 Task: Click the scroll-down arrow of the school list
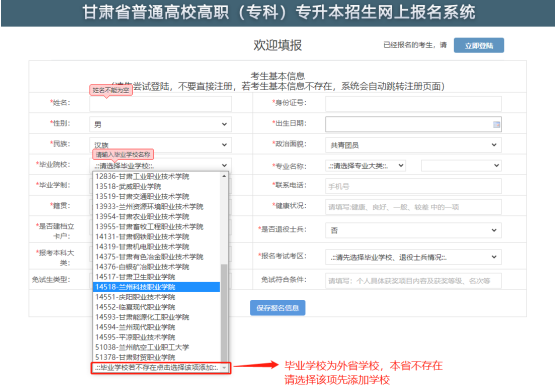coord(224,368)
